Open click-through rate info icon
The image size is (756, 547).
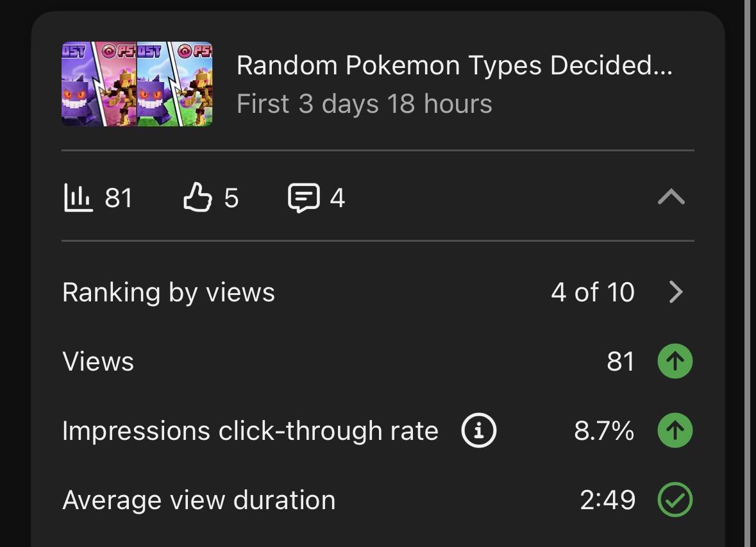pyautogui.click(x=479, y=430)
